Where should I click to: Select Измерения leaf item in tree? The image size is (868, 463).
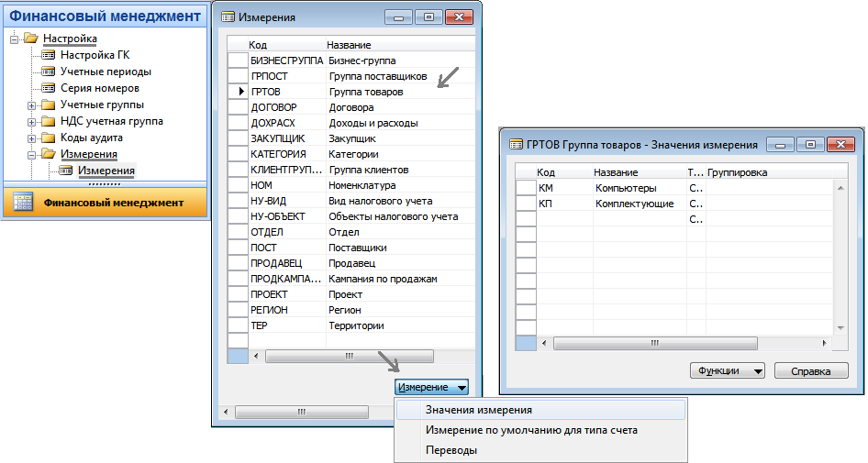pyautogui.click(x=106, y=171)
